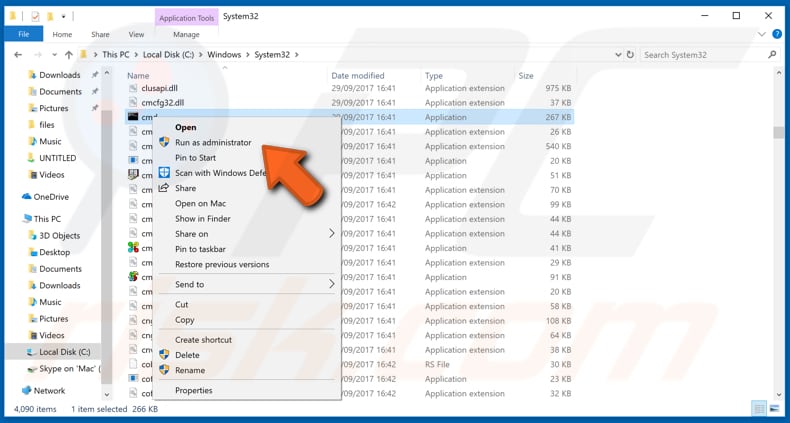
Task: Switch to the View ribbon tab
Action: [x=136, y=34]
